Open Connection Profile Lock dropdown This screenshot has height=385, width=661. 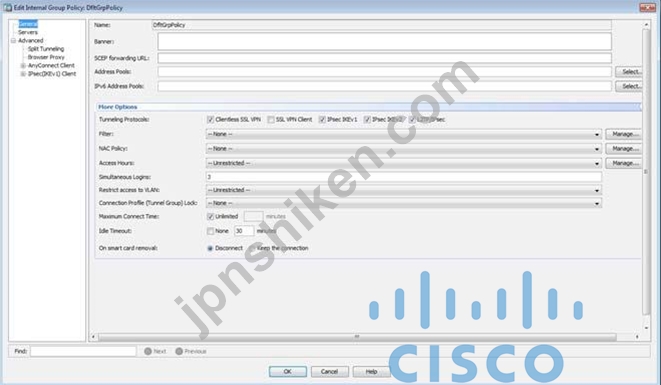coord(403,203)
